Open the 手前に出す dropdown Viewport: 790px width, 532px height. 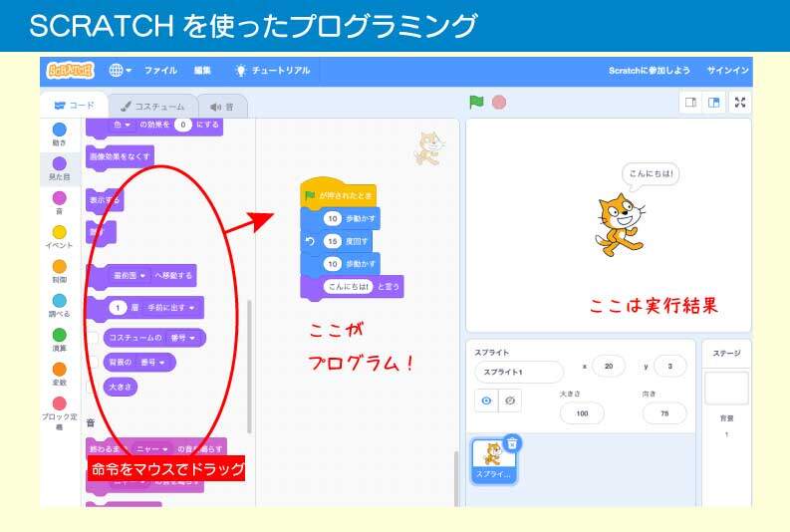(x=170, y=307)
